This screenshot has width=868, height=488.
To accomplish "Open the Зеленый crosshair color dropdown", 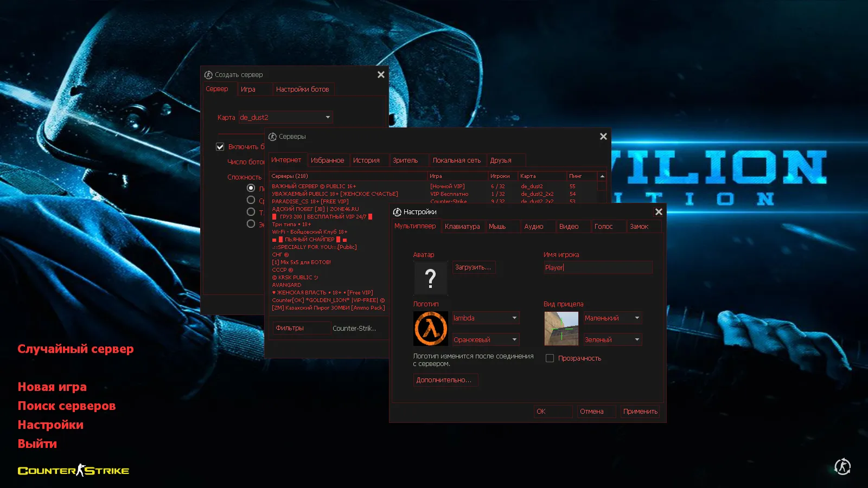I will (x=612, y=340).
